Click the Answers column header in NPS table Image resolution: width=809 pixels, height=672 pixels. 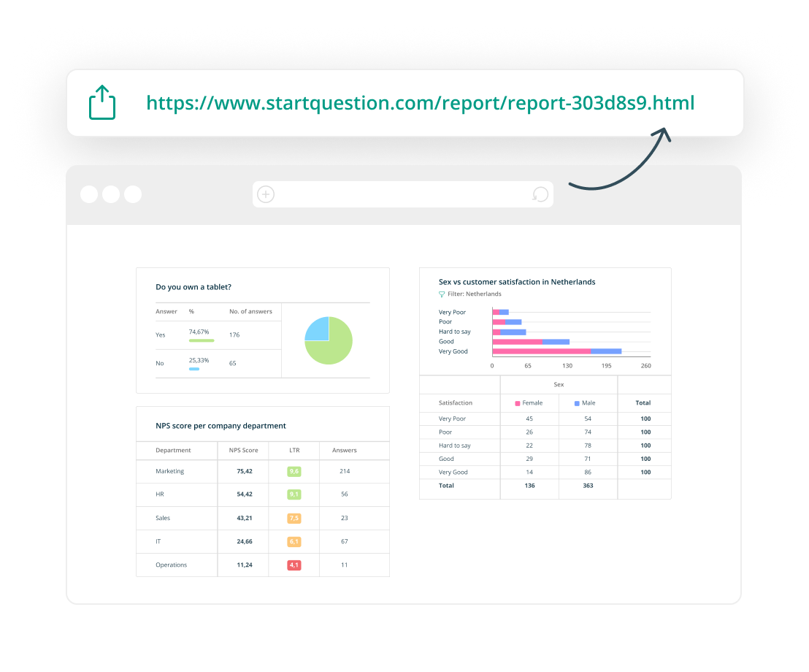[345, 451]
